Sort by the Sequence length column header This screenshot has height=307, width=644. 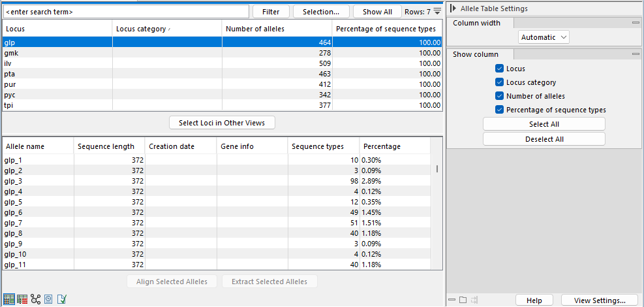(110, 147)
